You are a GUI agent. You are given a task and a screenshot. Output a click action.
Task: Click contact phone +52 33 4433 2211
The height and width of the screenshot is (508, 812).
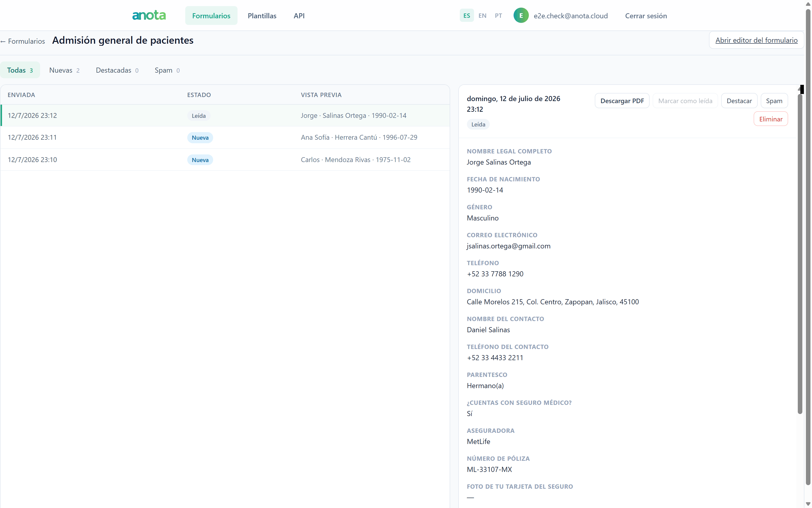[x=495, y=357]
